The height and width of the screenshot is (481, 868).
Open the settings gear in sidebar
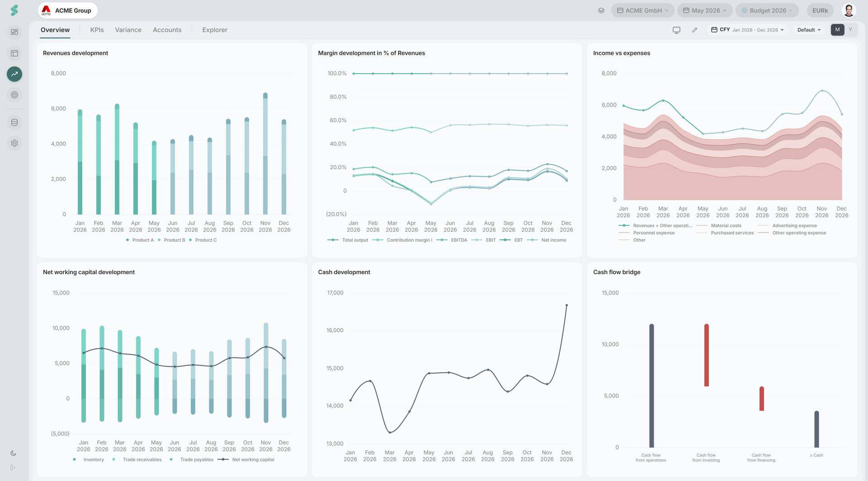(14, 143)
